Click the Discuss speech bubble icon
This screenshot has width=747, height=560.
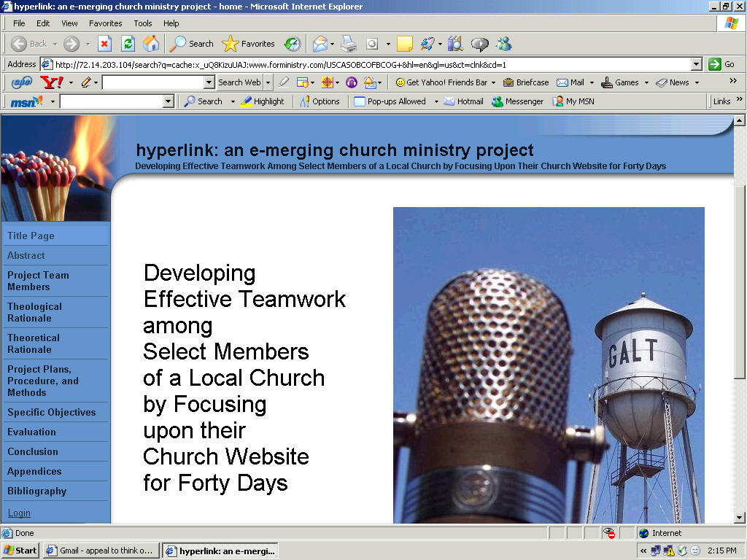point(479,44)
